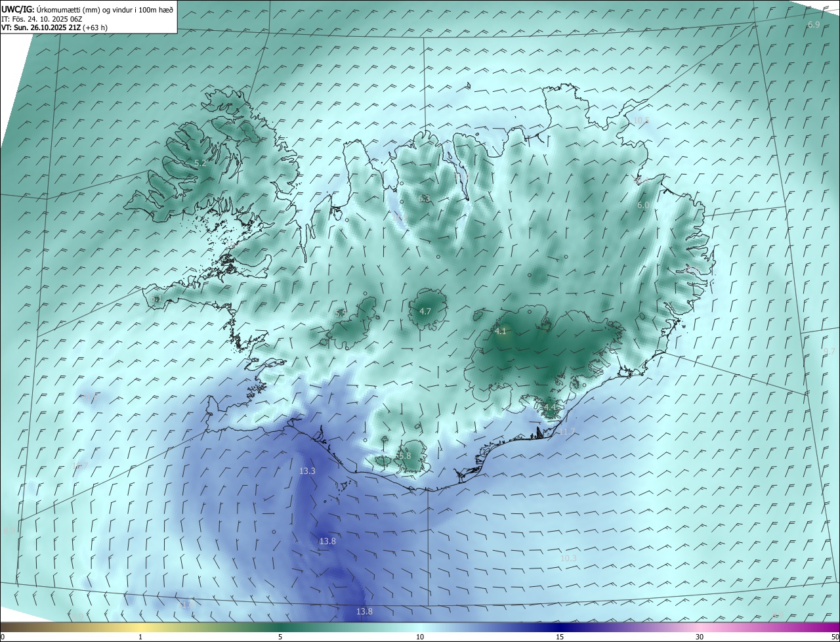840x642 pixels.
Task: Click the 'VT: Sun. 26.10.2025 21Z (+63 h)' line
Action: [54, 28]
